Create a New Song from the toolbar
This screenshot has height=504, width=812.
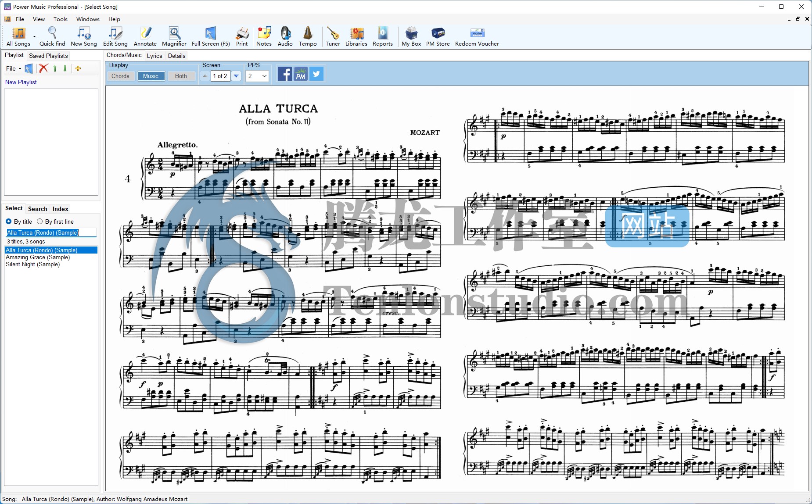pos(83,36)
